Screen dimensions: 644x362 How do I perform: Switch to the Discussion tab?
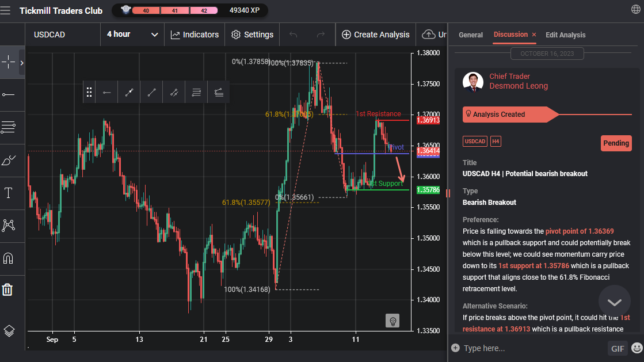click(x=510, y=35)
